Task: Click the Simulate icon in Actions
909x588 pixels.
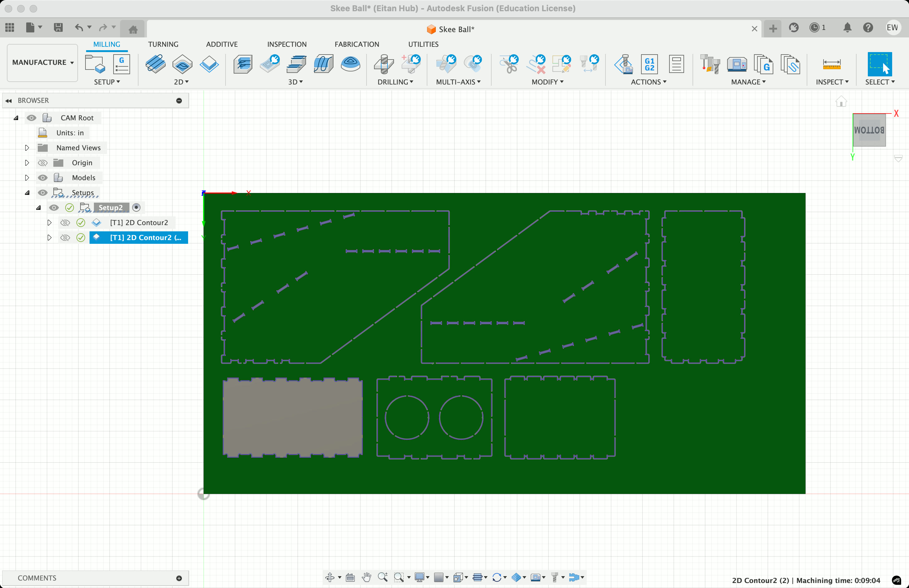Action: pyautogui.click(x=623, y=64)
